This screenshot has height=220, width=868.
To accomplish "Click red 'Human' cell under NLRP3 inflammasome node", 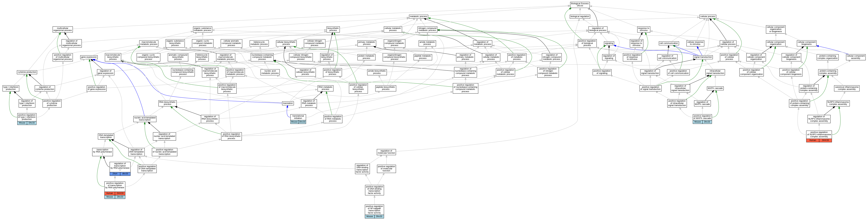I will (x=813, y=140).
